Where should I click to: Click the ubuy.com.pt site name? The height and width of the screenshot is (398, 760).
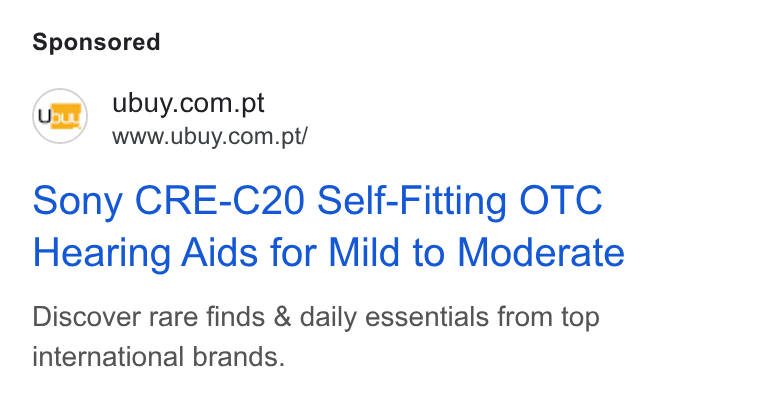[188, 103]
